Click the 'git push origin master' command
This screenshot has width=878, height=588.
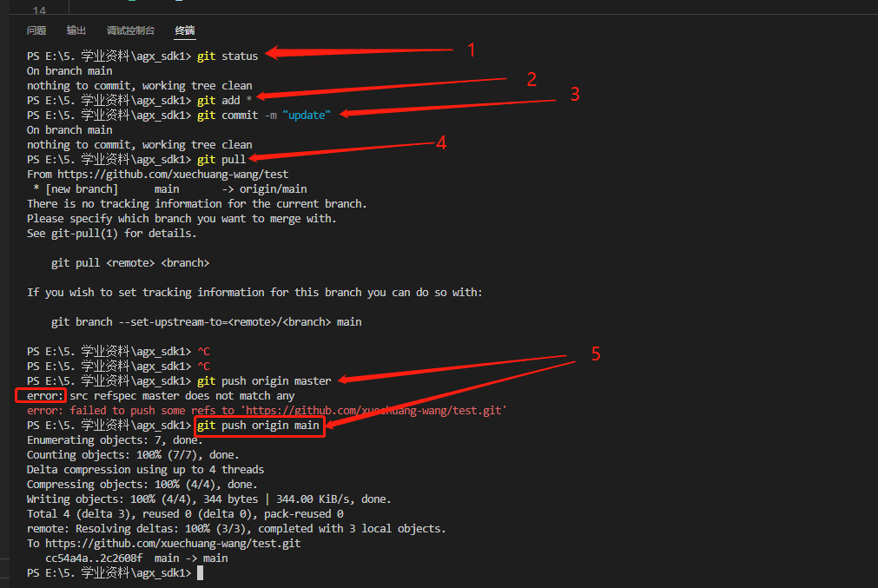click(264, 380)
